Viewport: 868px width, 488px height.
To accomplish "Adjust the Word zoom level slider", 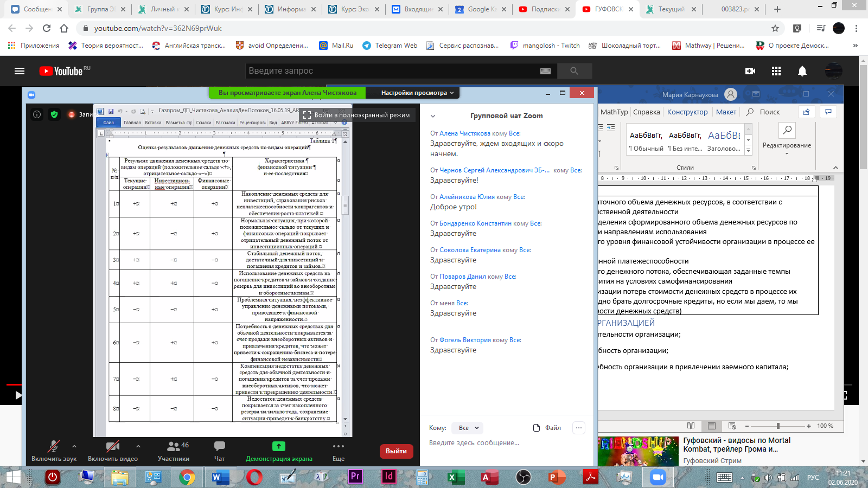I will pyautogui.click(x=778, y=426).
